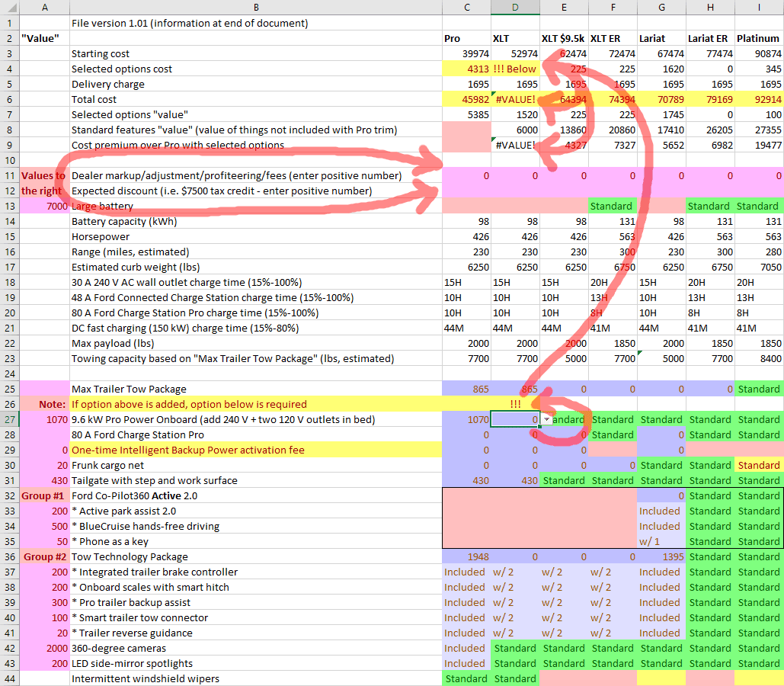Click the row 27 header
The height and width of the screenshot is (686, 784).
coord(10,419)
